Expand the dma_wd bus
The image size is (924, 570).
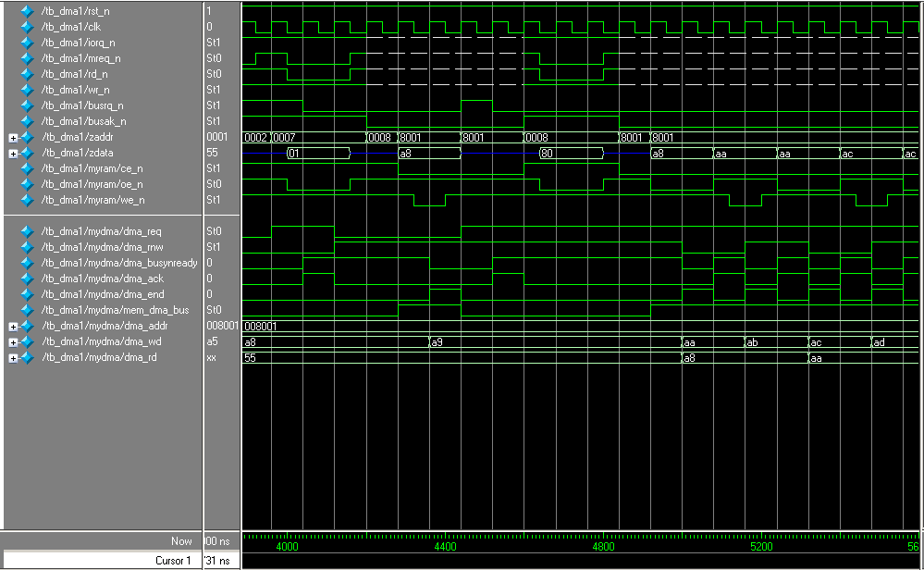pos(13,341)
